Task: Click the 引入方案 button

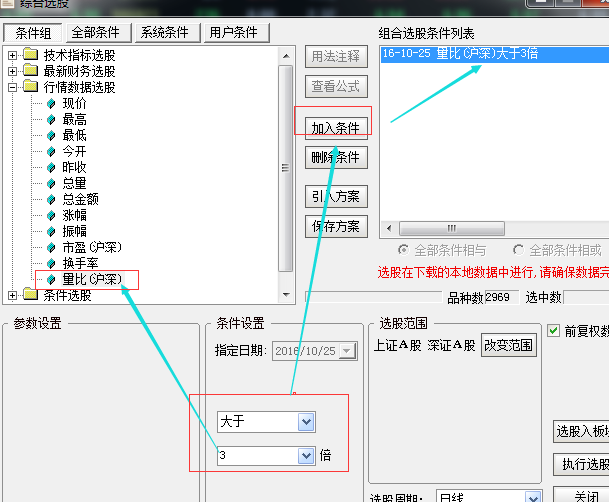Action: [x=336, y=196]
